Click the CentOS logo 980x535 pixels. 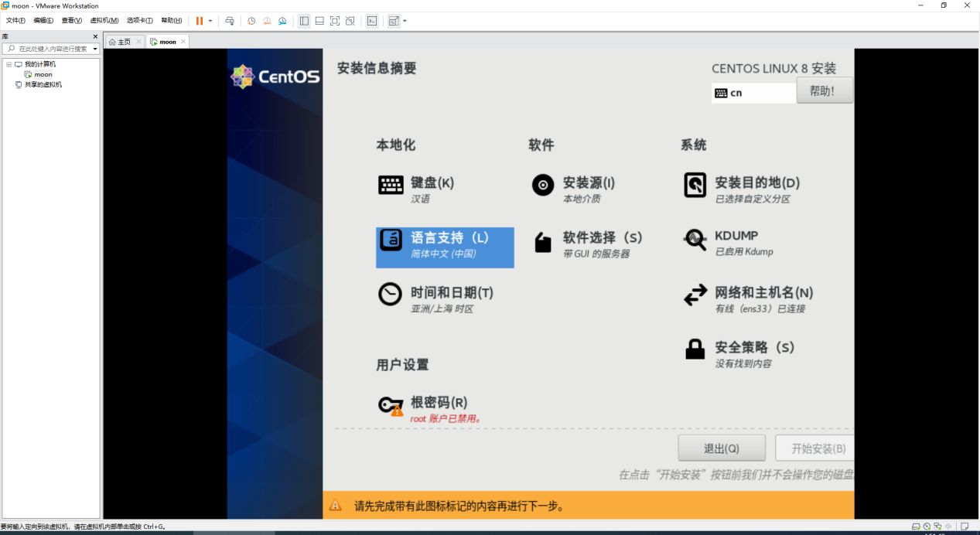[275, 77]
